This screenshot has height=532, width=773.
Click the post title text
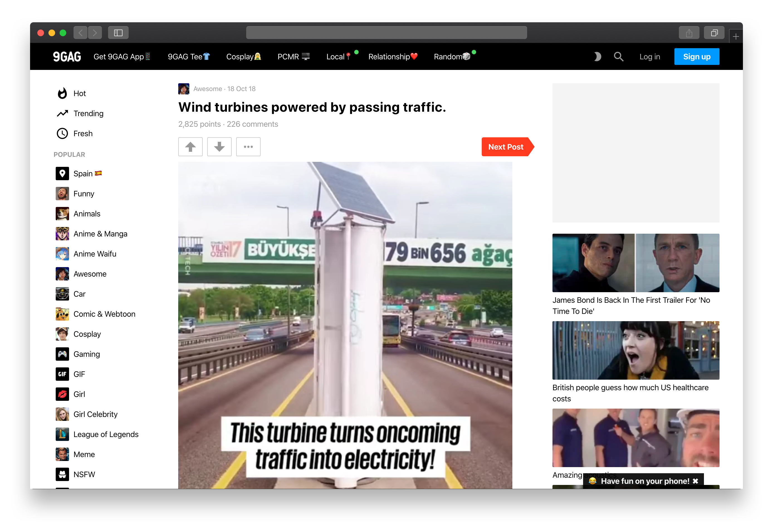coord(312,107)
